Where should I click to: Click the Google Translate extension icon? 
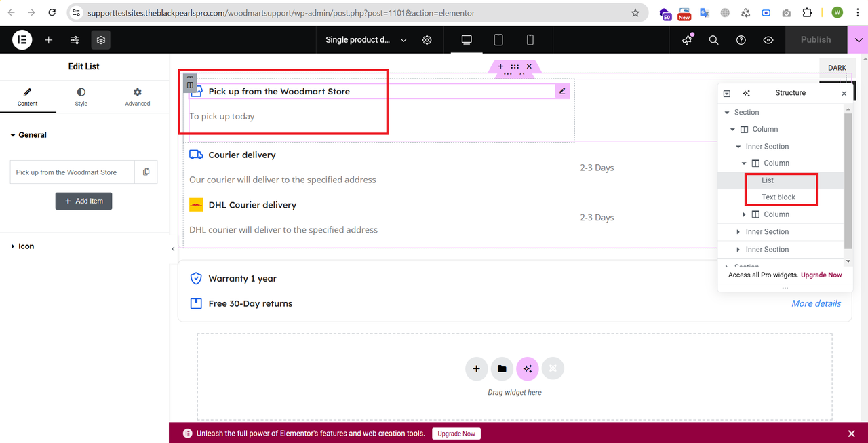tap(705, 13)
